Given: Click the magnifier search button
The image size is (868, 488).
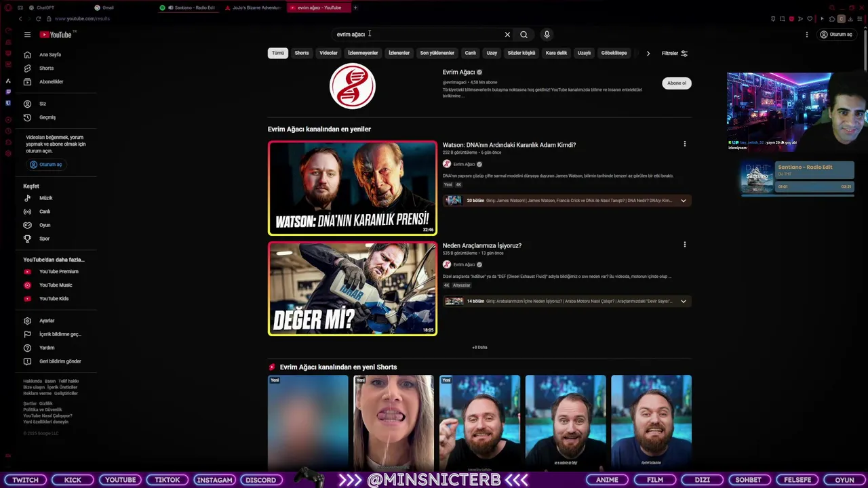Looking at the screenshot, I should [524, 35].
